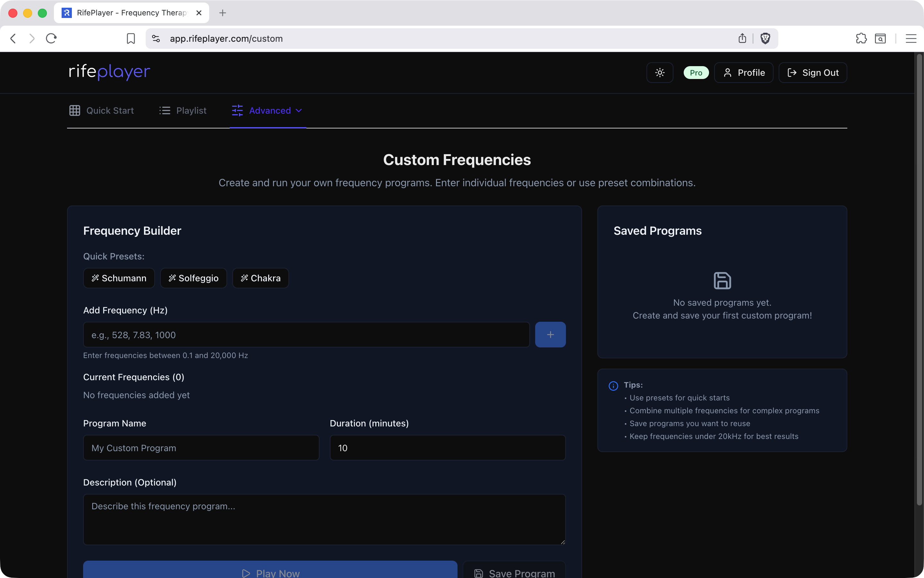Switch to the Playlist tab

coord(183,110)
